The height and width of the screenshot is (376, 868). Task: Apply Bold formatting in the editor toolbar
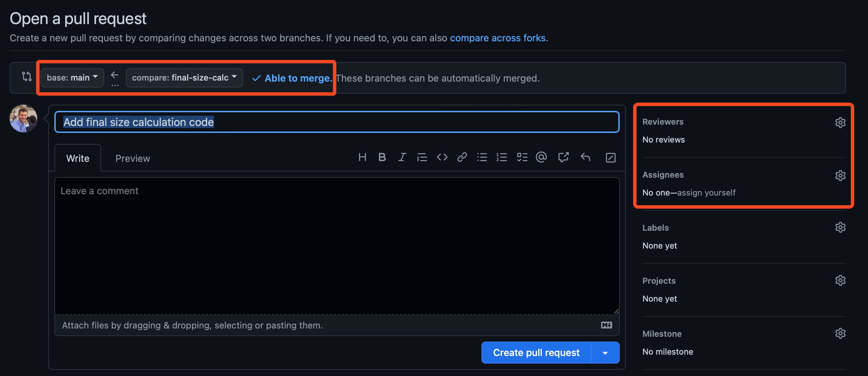pos(382,157)
